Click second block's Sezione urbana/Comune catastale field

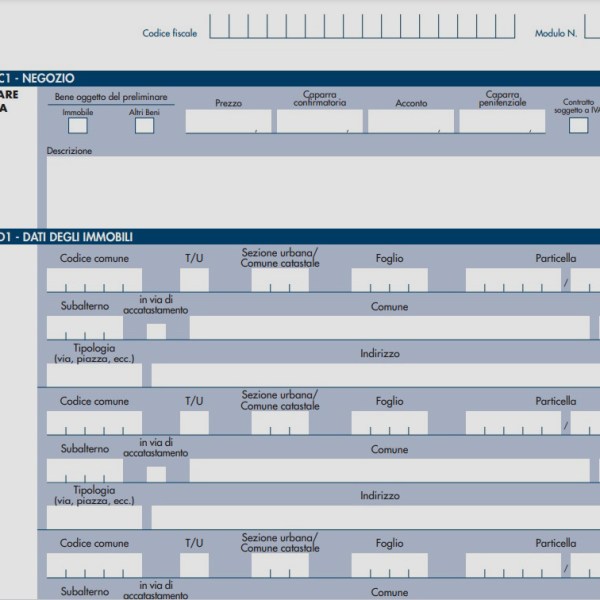click(x=280, y=423)
